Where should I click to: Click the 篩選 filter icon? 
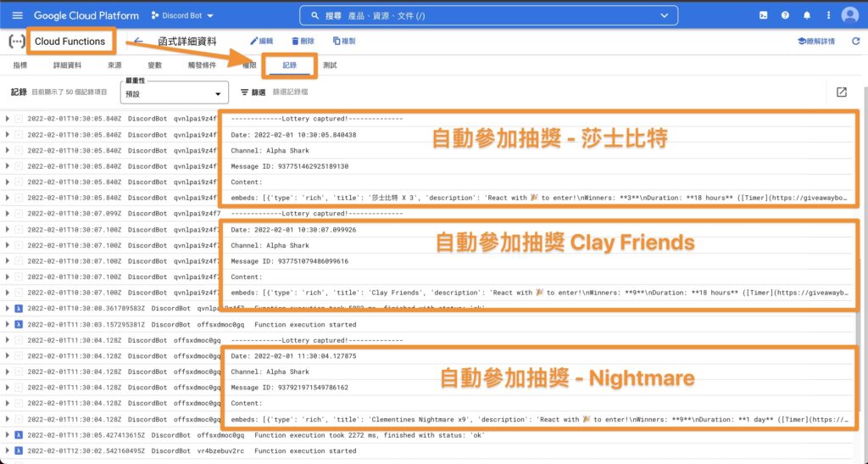[x=244, y=92]
